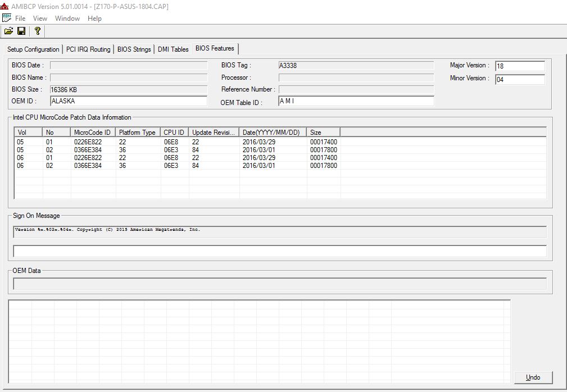The image size is (567, 392).
Task: Select the BIOS Features tab
Action: [215, 48]
